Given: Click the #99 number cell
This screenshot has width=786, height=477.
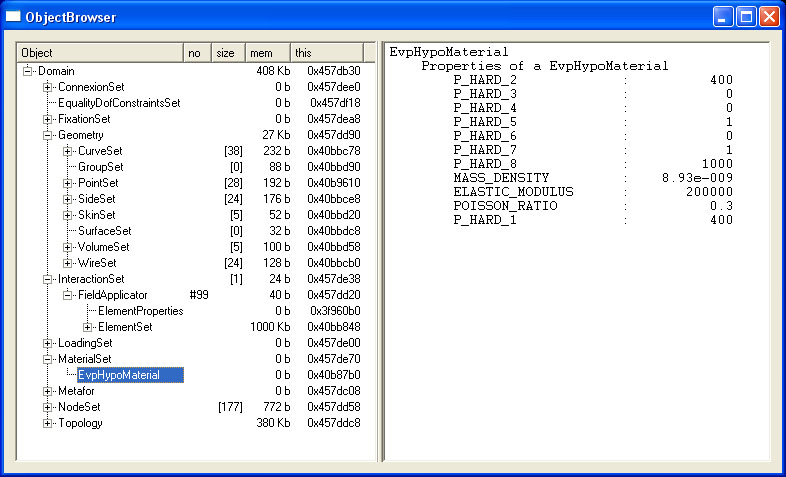Looking at the screenshot, I should point(199,295).
